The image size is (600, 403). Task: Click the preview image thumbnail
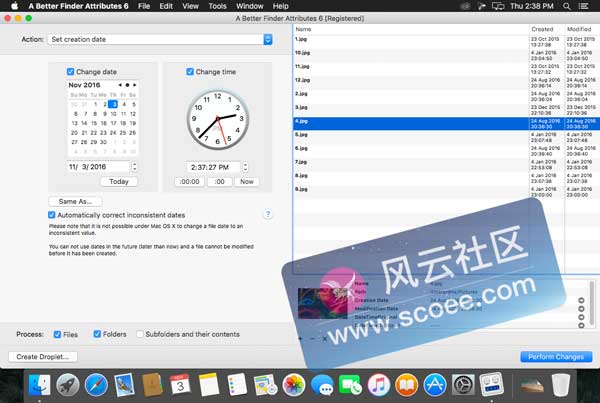coord(322,303)
